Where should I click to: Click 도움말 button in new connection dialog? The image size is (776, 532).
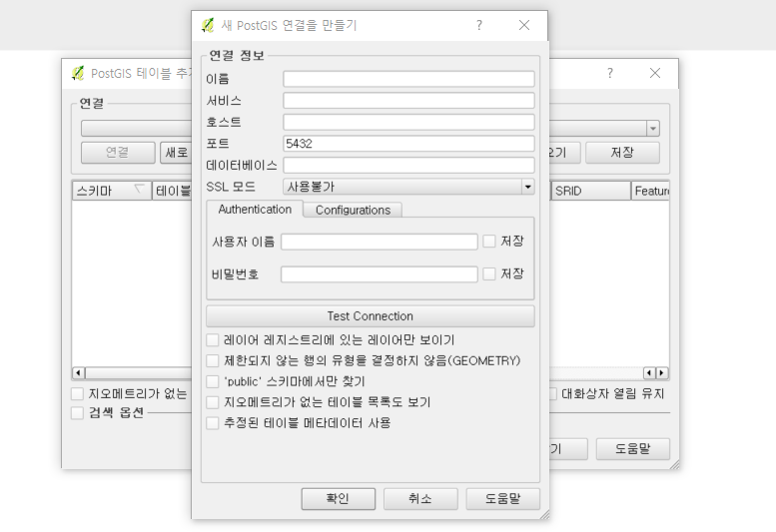502,498
